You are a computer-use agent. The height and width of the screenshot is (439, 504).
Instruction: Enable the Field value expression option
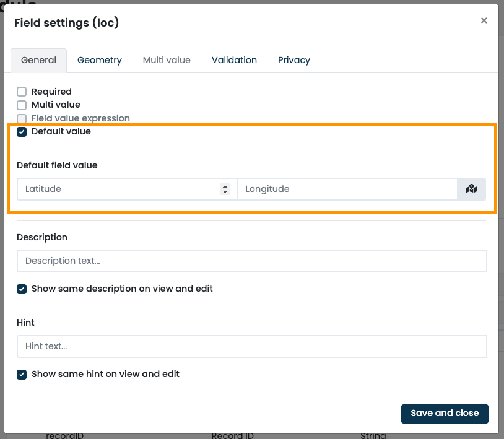coord(22,118)
